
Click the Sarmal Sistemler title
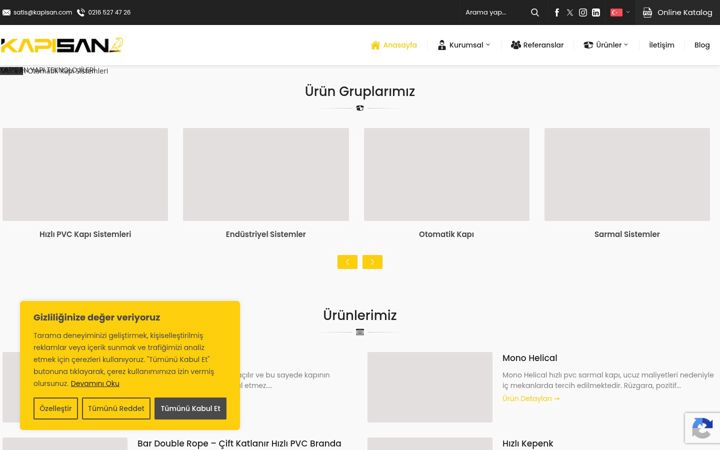point(627,234)
